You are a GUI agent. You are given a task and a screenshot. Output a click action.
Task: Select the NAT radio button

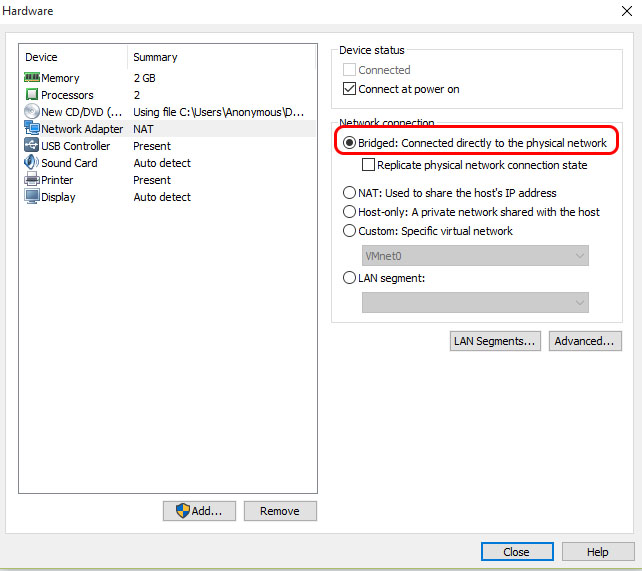coord(349,193)
